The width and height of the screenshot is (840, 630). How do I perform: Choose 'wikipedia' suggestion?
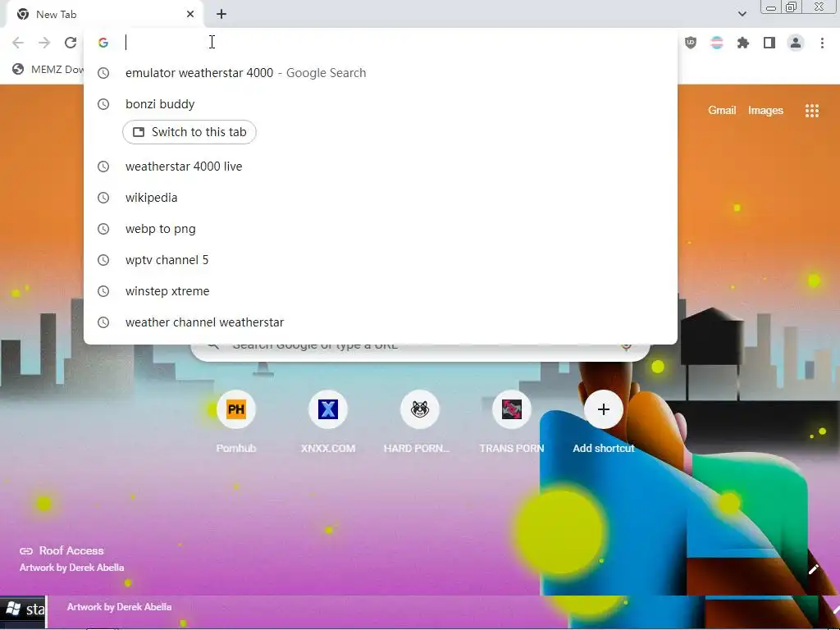[x=381, y=198]
